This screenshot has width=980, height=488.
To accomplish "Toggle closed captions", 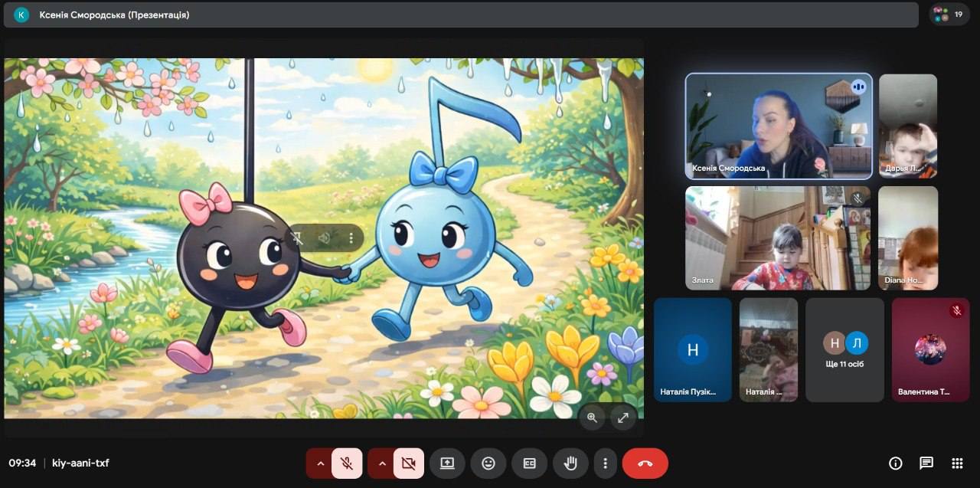I will [x=529, y=463].
